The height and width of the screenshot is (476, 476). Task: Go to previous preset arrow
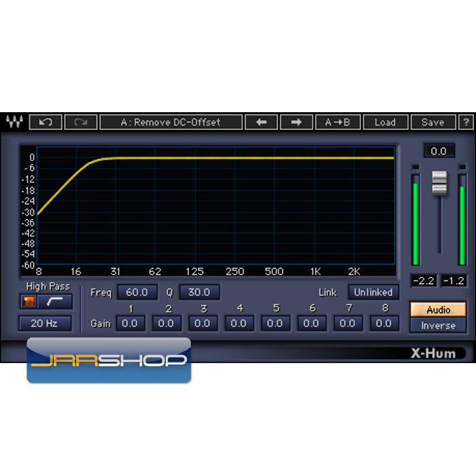coord(261,122)
